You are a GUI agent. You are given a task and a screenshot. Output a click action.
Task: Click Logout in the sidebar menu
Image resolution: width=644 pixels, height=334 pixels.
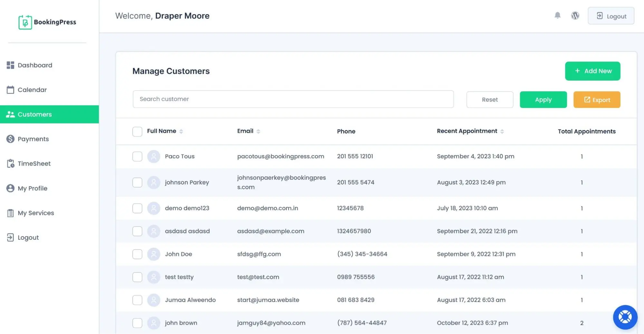coord(28,238)
